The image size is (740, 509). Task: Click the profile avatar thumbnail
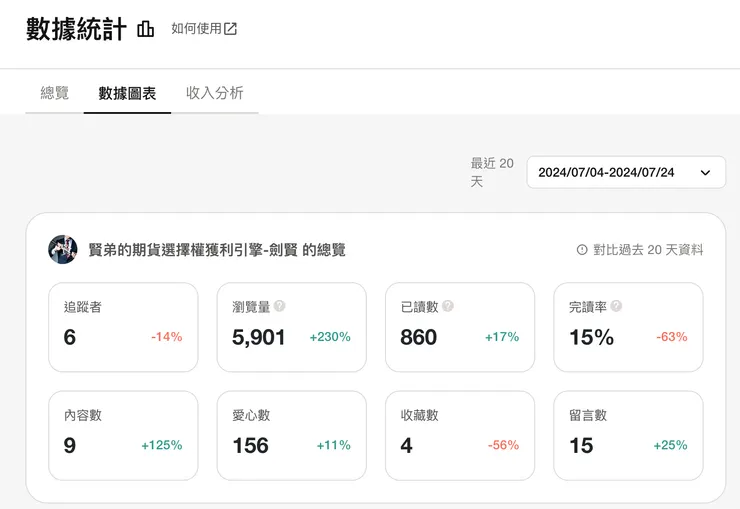[x=63, y=250]
